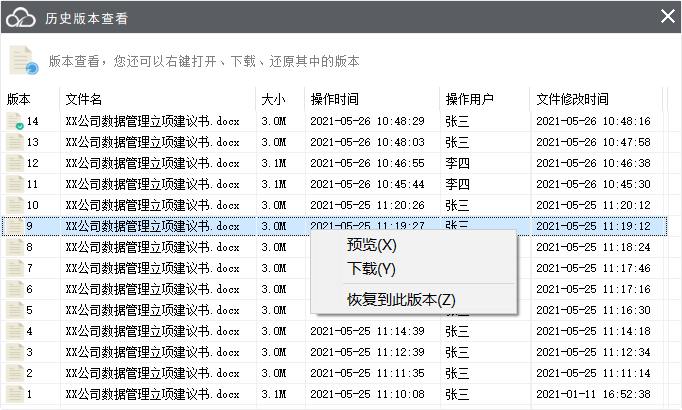Click operation time 2021-05-26 10:46:55
This screenshot has height=410, width=682.
point(367,163)
